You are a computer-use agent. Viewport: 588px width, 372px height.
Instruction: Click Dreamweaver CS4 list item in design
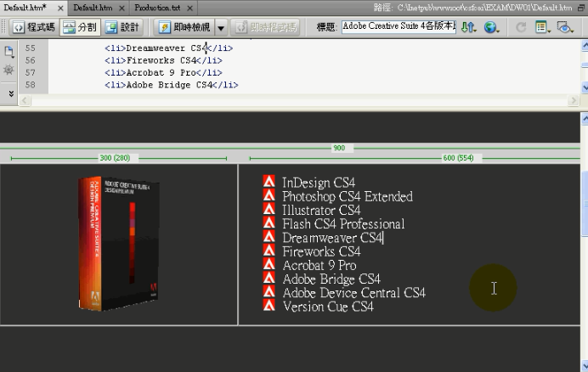coord(332,238)
